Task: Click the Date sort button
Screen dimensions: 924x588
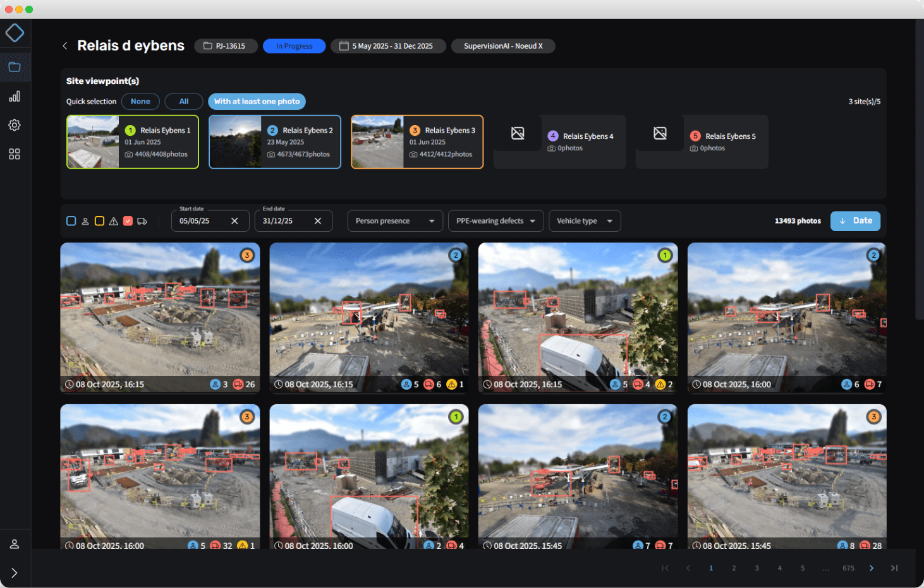Action: tap(855, 221)
